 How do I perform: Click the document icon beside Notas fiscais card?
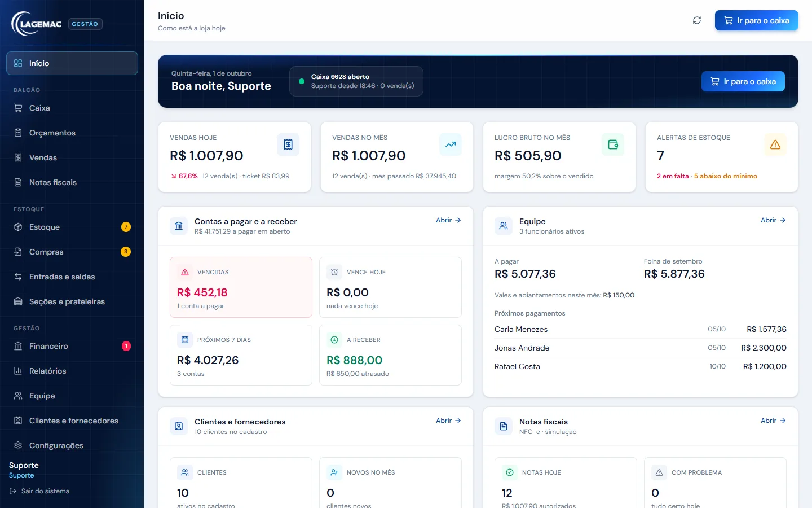[x=504, y=426]
